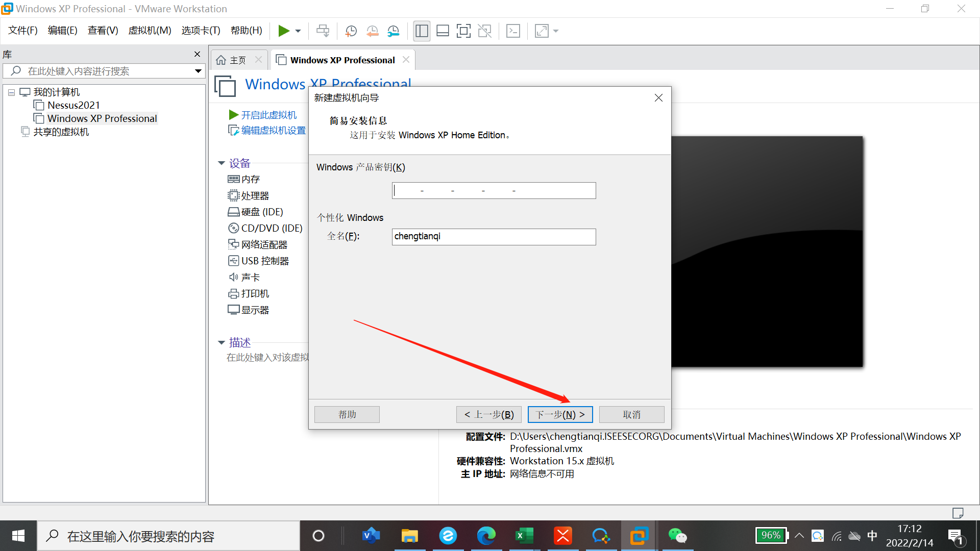This screenshot has height=551, width=980.
Task: Click the 上一步(B) back button
Action: pyautogui.click(x=489, y=414)
